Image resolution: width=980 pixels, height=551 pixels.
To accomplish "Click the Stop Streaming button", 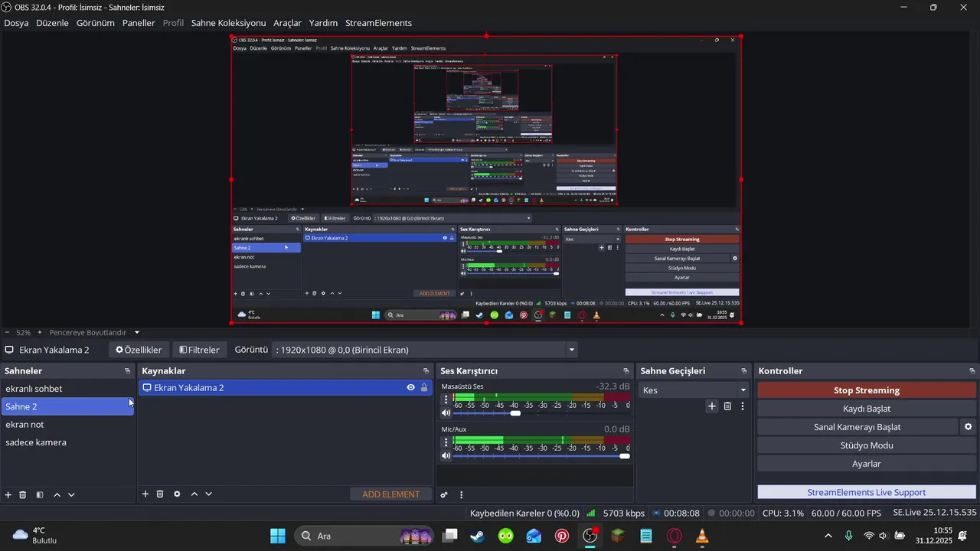I will click(x=867, y=390).
